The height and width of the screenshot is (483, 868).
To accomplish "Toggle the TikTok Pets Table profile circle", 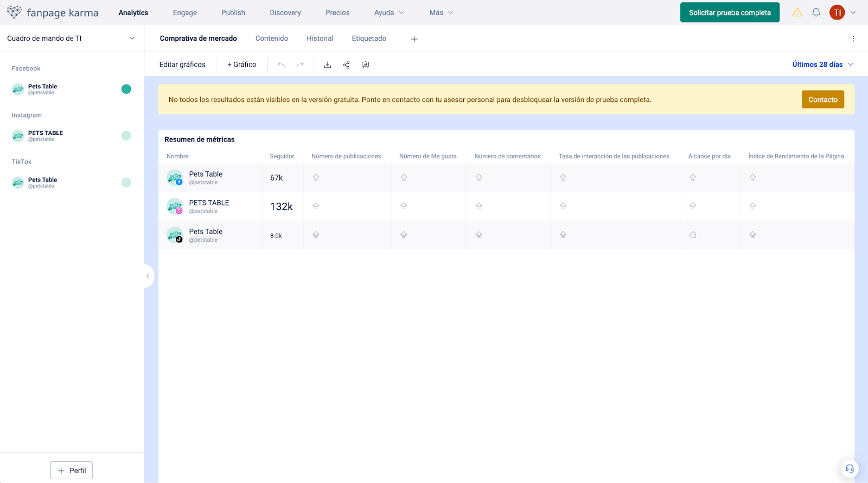I will pyautogui.click(x=126, y=183).
